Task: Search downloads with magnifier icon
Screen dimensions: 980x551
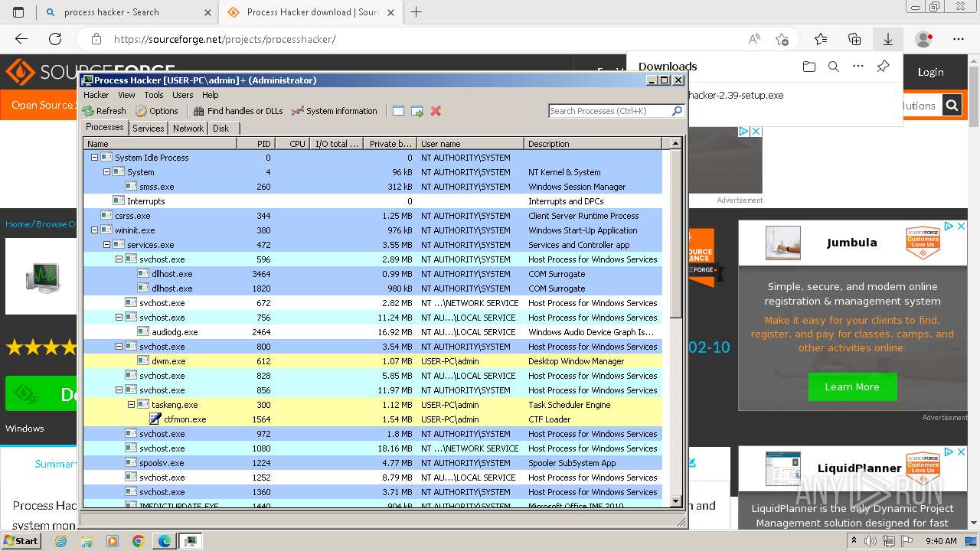Action: [834, 67]
